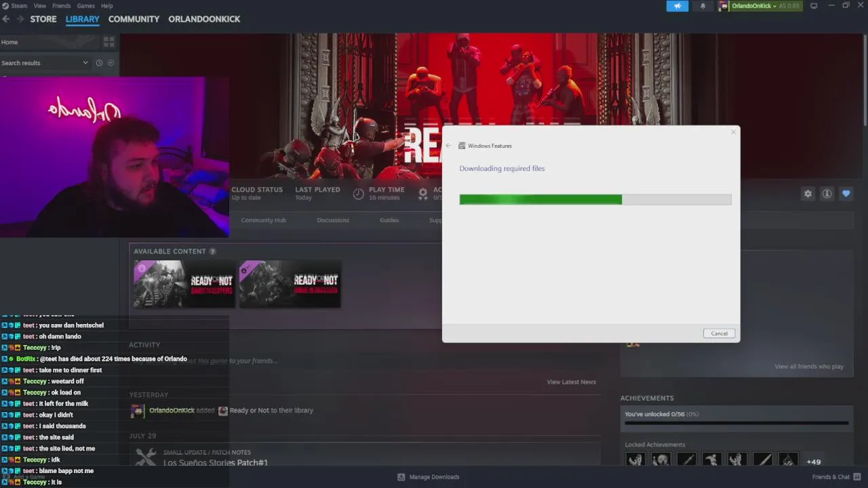Click the LAST PLAYED Today text
868x488 pixels.
(317, 194)
